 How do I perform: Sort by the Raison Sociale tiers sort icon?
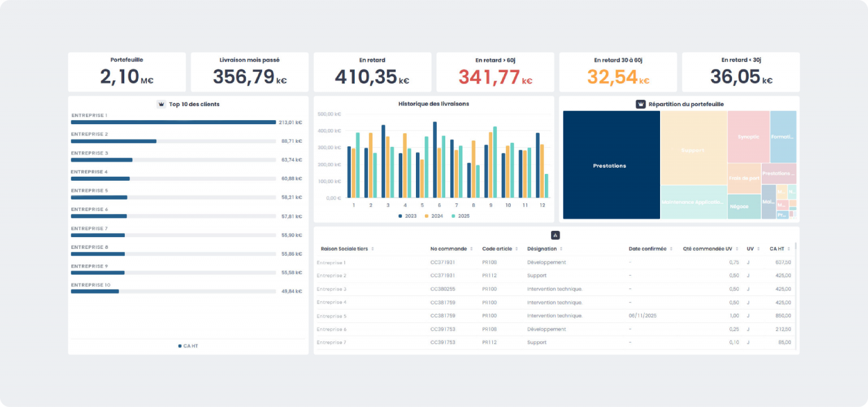click(x=372, y=249)
